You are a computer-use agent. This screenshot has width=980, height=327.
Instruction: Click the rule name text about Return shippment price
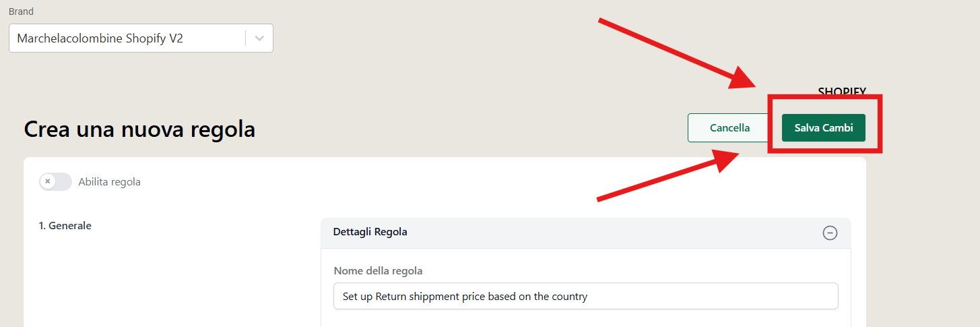(x=465, y=297)
